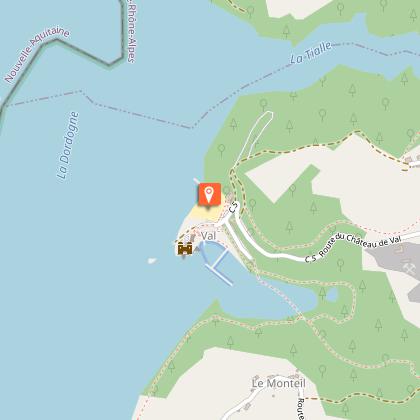Click the orange location pin marker
Image resolution: width=420 pixels, height=420 pixels.
[209, 194]
